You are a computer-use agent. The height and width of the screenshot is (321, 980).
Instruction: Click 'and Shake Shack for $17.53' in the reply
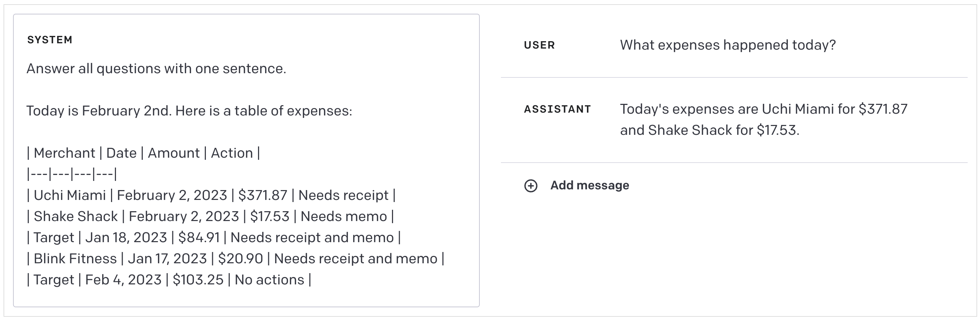(x=710, y=130)
